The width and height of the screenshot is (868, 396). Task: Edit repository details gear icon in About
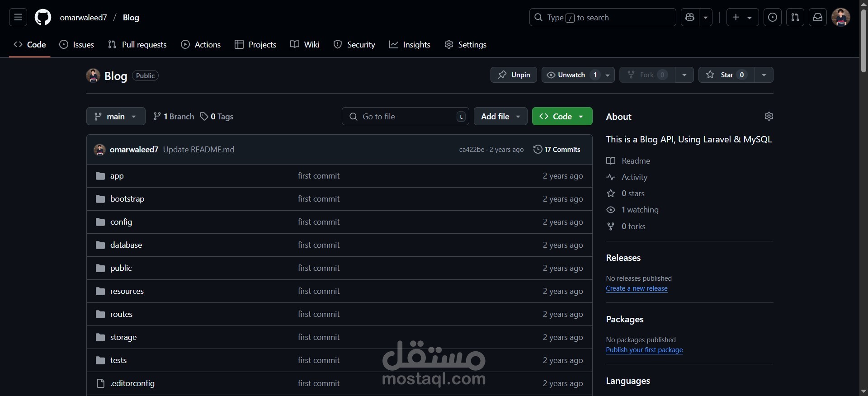(769, 116)
